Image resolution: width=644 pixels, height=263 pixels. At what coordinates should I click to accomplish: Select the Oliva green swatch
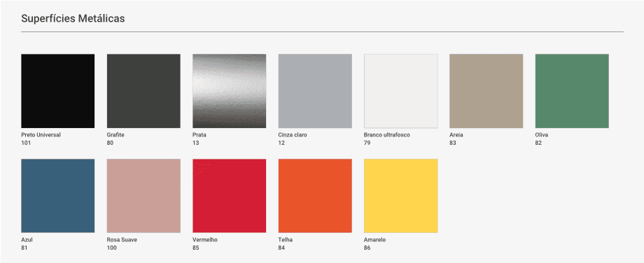[572, 91]
